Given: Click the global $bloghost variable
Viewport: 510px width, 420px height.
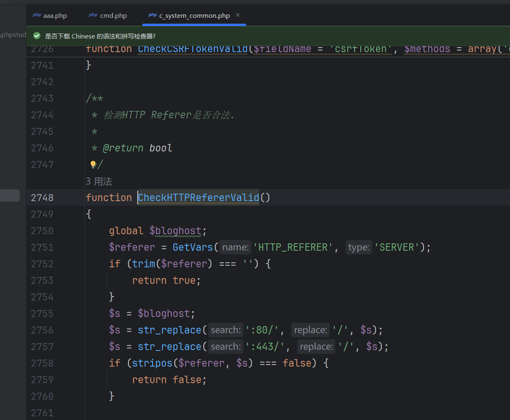Looking at the screenshot, I should click(175, 230).
